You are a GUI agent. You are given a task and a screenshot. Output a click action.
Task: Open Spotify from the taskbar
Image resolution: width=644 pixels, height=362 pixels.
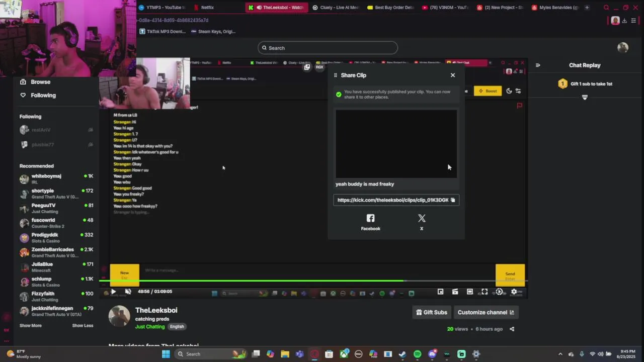click(x=417, y=354)
